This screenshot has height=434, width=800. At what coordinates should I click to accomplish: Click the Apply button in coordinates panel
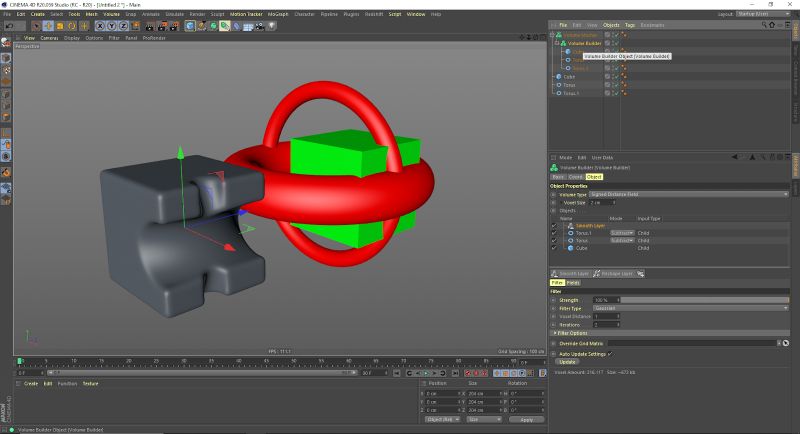(x=526, y=419)
